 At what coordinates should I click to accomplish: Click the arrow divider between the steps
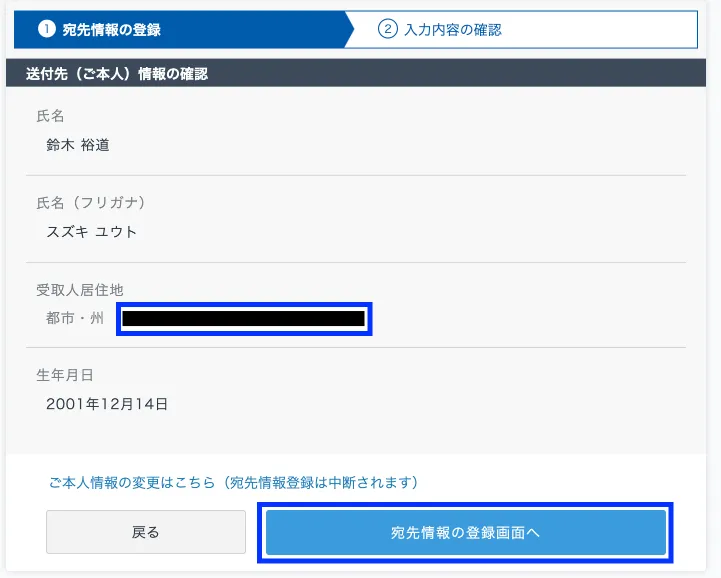pos(350,29)
